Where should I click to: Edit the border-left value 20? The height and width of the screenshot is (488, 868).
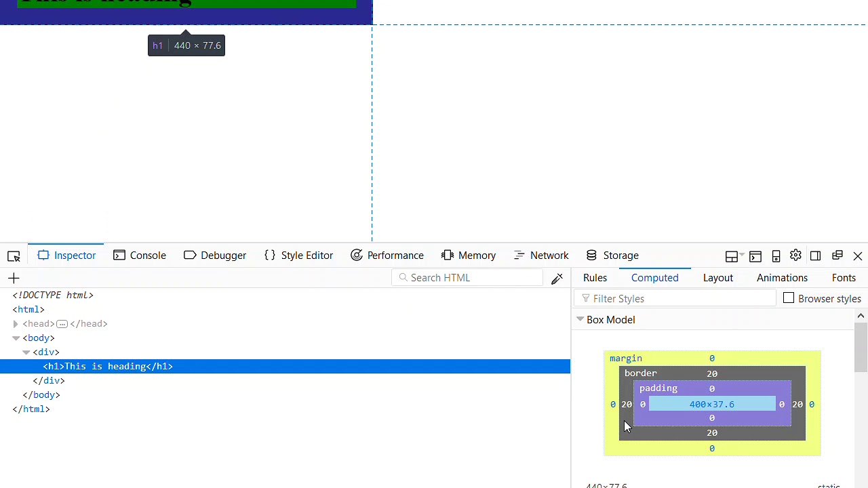627,405
